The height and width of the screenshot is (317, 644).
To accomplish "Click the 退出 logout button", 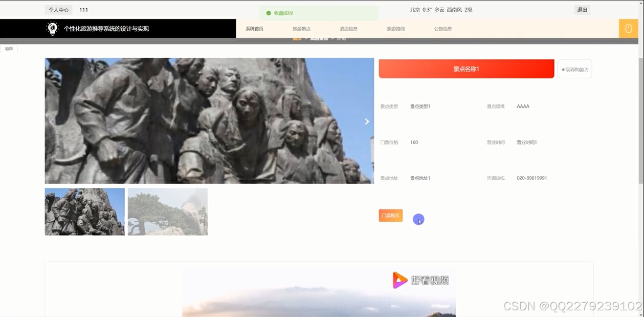I will coord(582,10).
